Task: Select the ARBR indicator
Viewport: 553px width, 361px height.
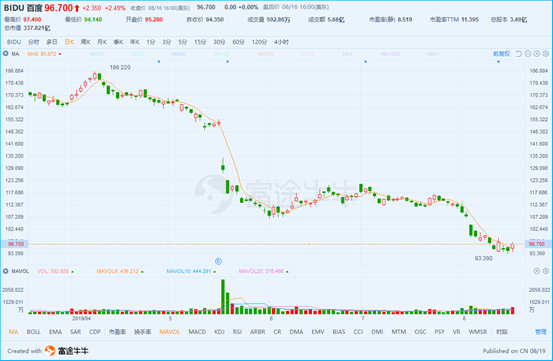Action: [258, 332]
